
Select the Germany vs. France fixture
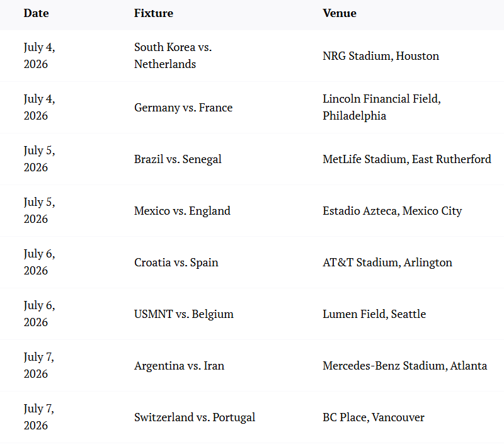coord(183,108)
